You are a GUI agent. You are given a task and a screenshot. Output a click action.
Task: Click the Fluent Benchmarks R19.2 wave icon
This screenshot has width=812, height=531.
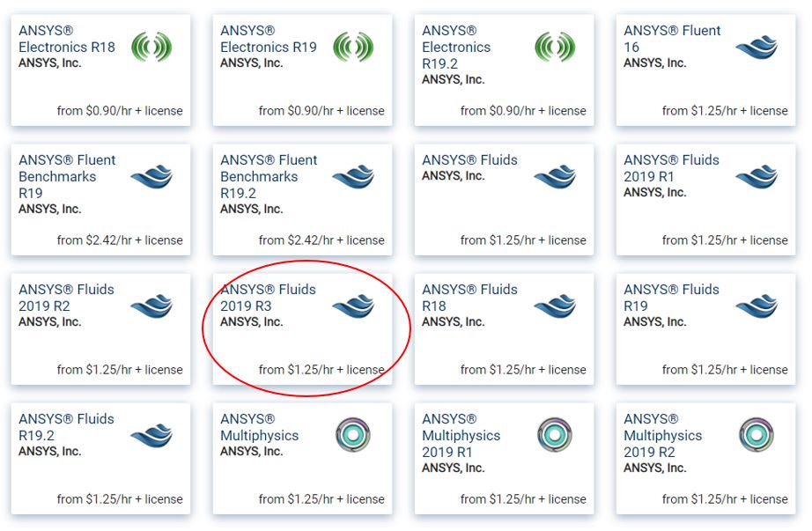(x=353, y=177)
